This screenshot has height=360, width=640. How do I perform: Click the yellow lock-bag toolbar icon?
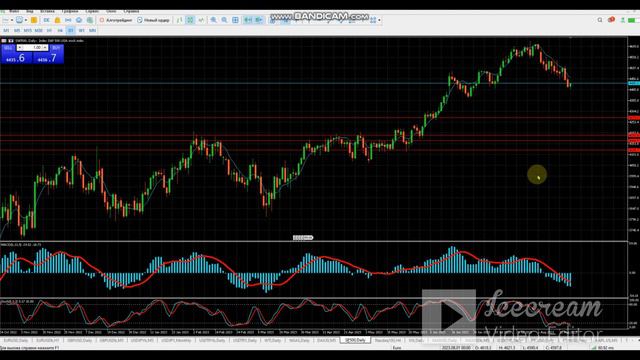(x=58, y=20)
